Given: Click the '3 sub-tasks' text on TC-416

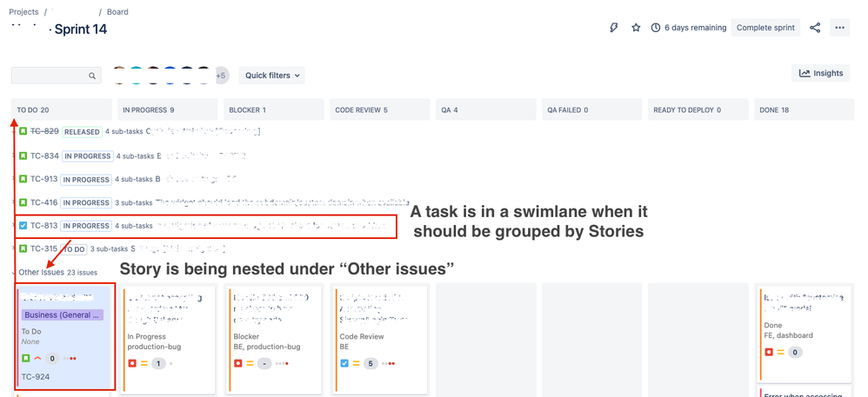Looking at the screenshot, I should [x=133, y=203].
